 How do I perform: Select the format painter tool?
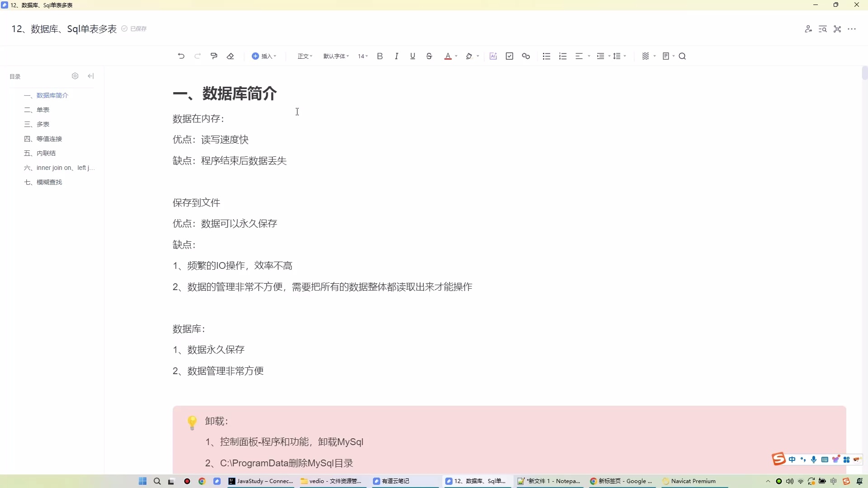(213, 56)
